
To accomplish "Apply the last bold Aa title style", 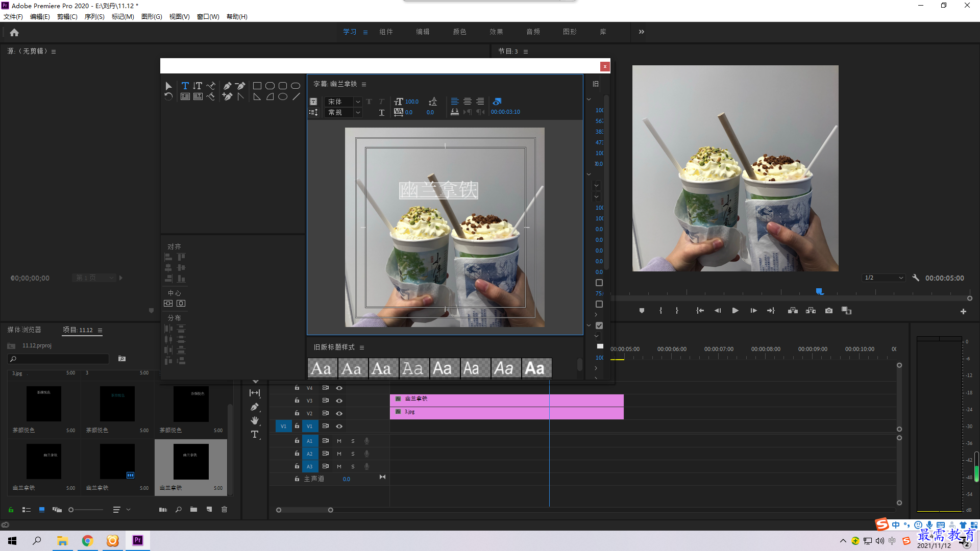I will point(536,368).
